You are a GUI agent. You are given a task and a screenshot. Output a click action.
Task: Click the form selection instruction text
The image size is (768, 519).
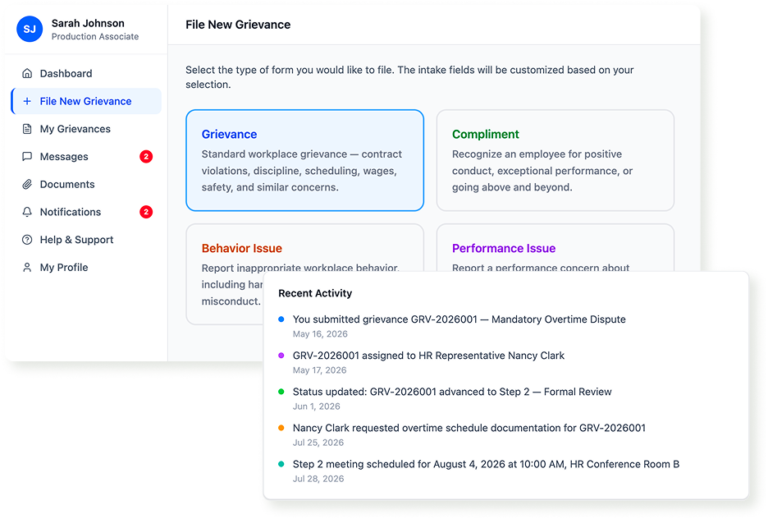click(409, 77)
